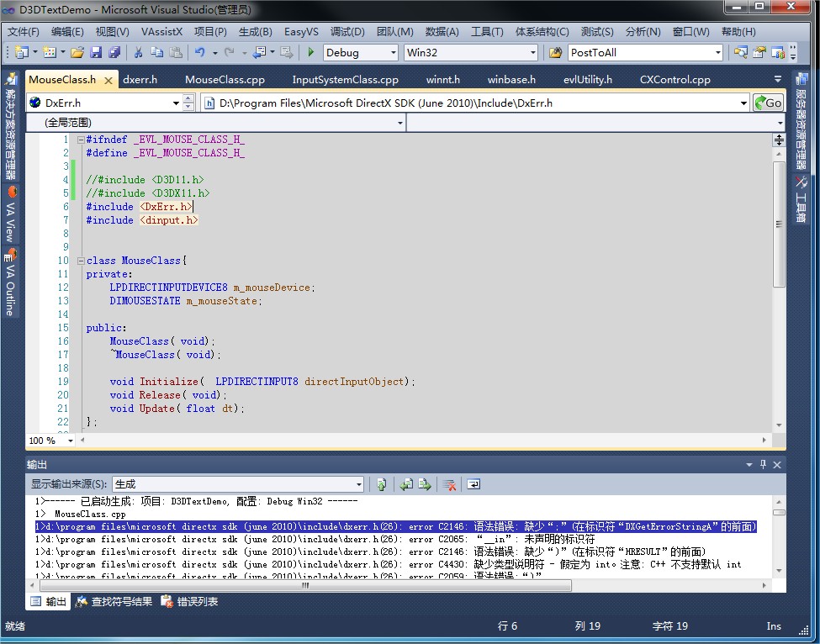Undo the last edit
The width and height of the screenshot is (820, 644).
[x=200, y=52]
